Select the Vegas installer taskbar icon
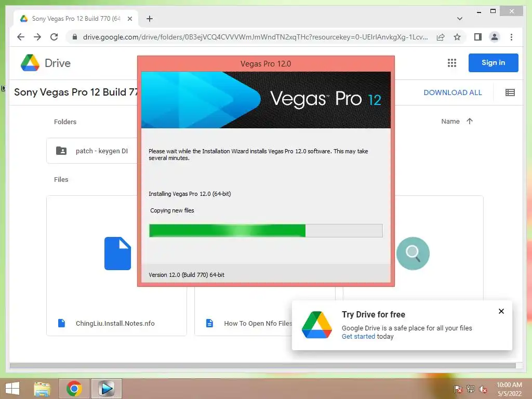The height and width of the screenshot is (399, 532). pyautogui.click(x=106, y=389)
